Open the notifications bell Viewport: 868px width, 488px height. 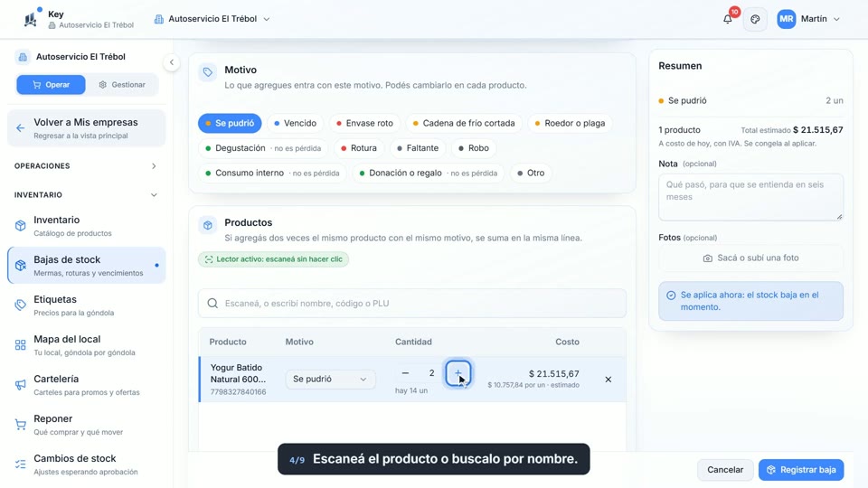click(727, 19)
